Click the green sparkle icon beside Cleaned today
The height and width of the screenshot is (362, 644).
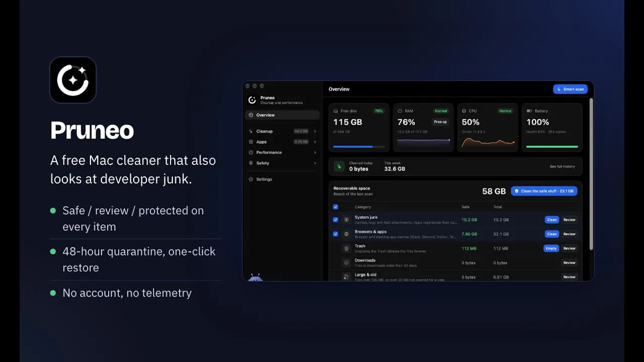click(x=340, y=166)
